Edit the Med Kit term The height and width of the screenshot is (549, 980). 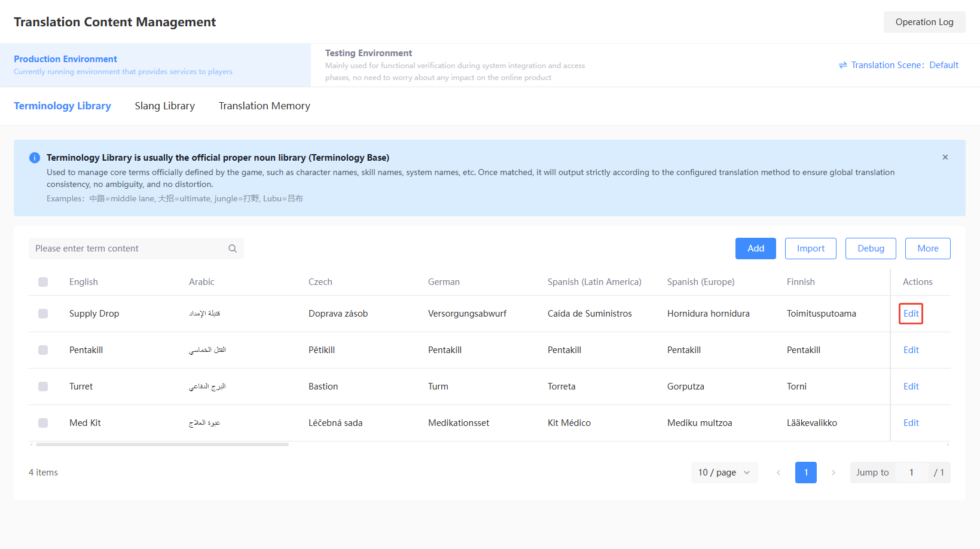[911, 423]
